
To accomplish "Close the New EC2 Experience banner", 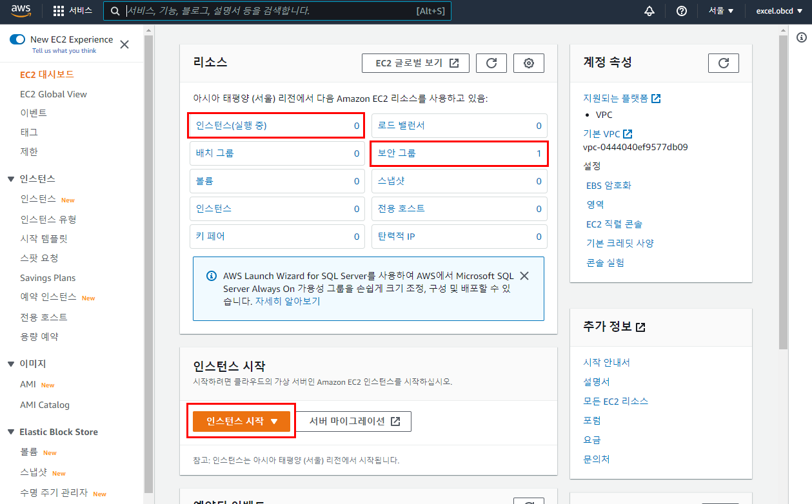I will [x=124, y=44].
